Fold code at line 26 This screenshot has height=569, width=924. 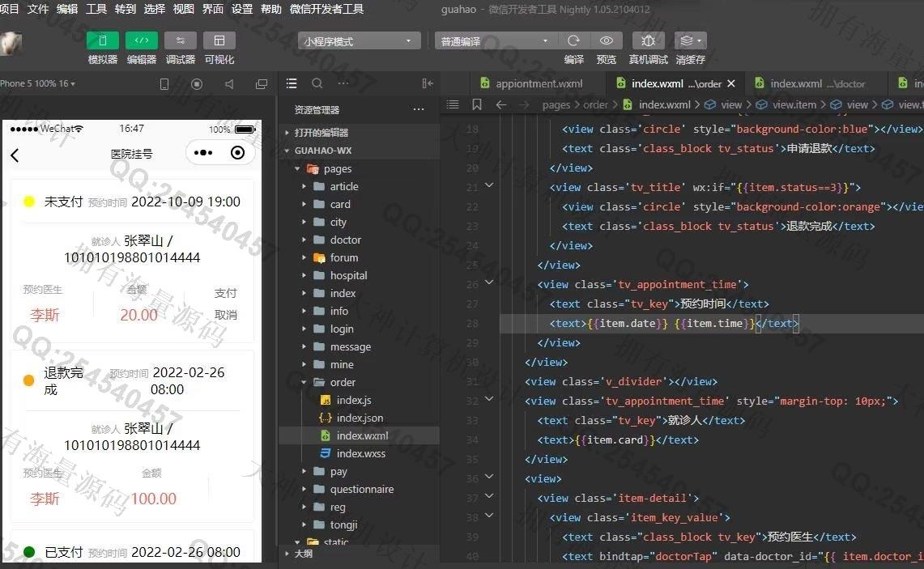(489, 282)
